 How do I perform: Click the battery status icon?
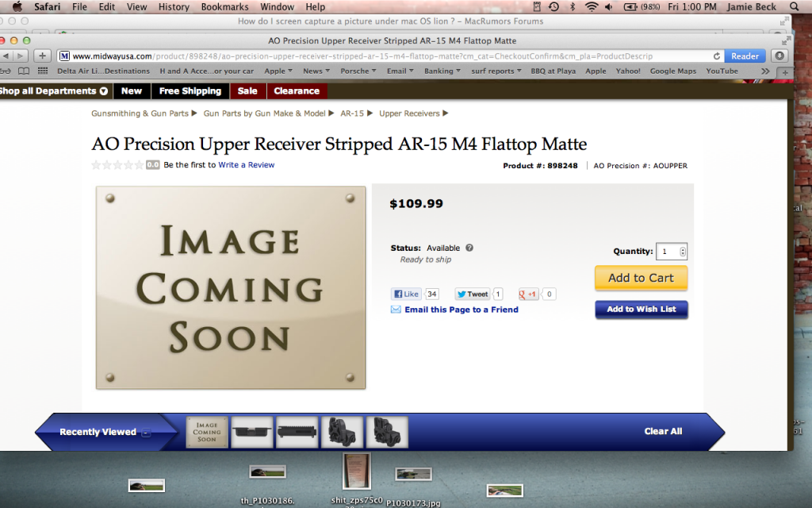630,6
